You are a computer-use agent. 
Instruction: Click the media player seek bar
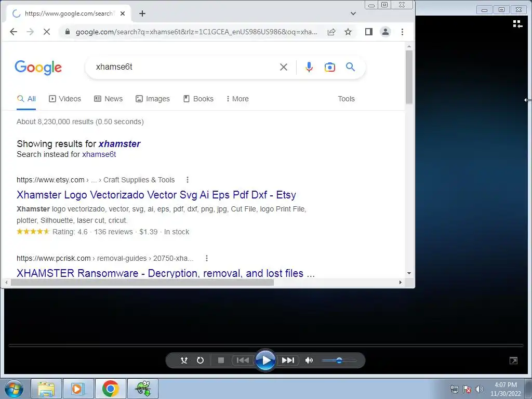coord(266,345)
